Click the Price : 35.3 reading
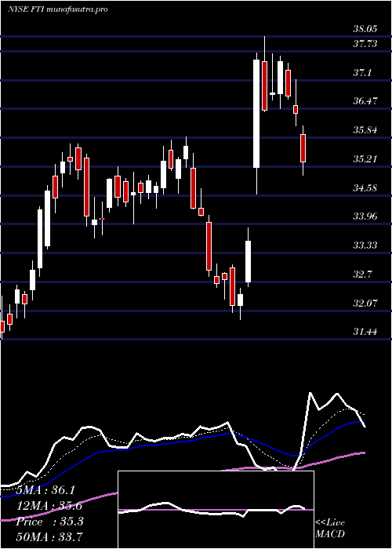392x549 pixels. 49,522
